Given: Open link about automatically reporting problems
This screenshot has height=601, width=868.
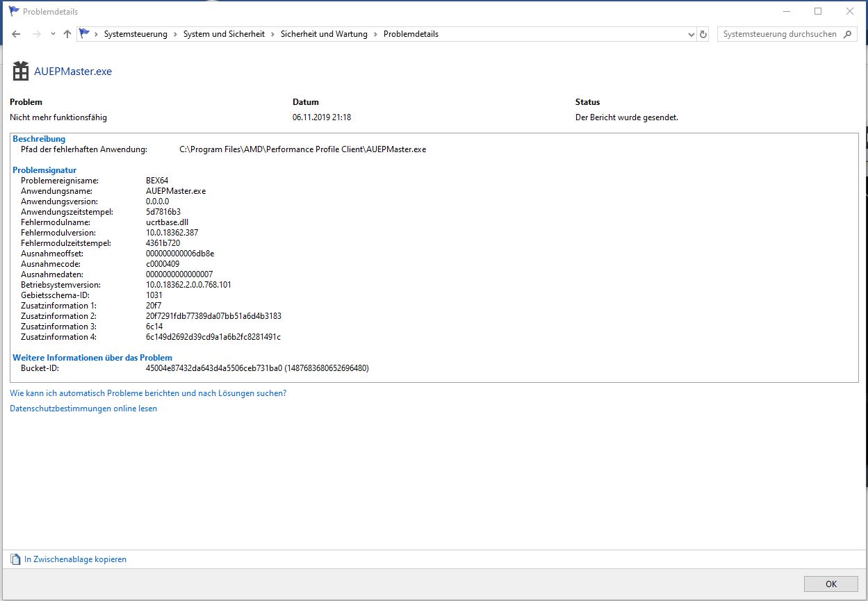Looking at the screenshot, I should pos(148,393).
